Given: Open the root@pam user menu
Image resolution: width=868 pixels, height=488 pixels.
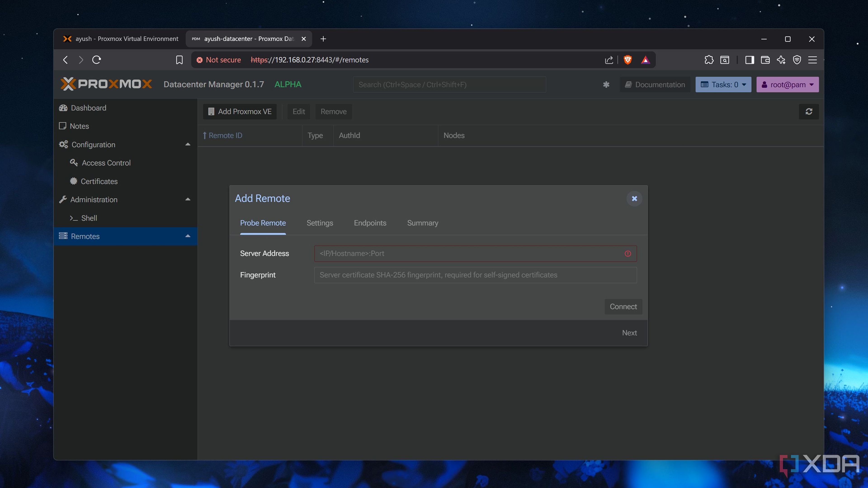Looking at the screenshot, I should (787, 84).
